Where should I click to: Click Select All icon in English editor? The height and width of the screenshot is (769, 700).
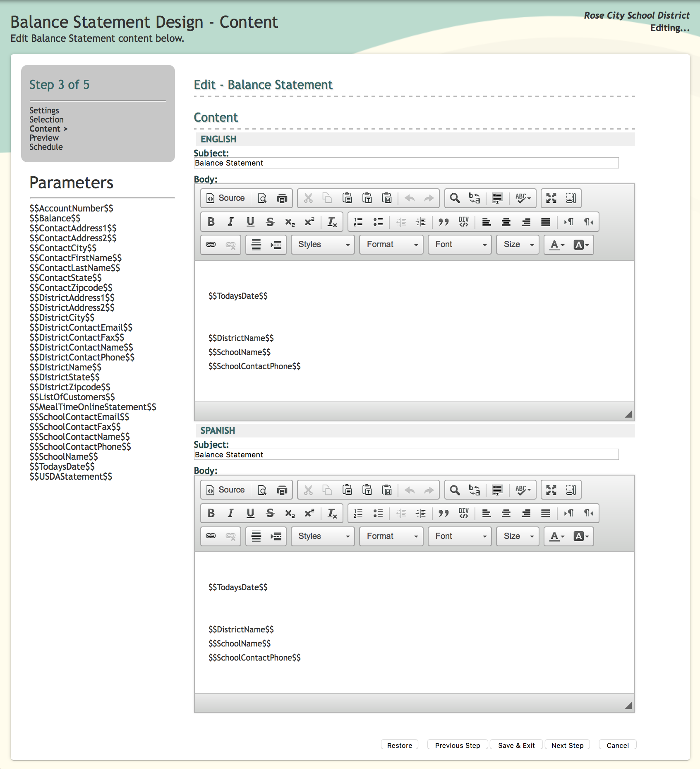497,198
